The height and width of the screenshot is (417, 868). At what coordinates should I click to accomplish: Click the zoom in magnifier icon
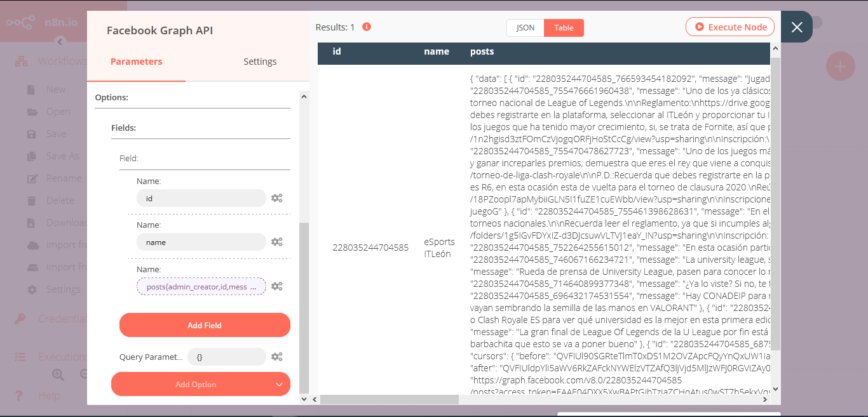(58, 374)
